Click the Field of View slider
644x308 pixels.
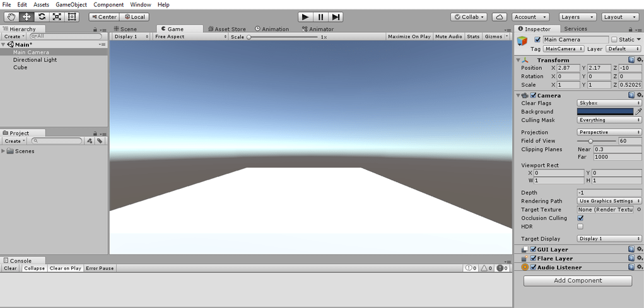click(596, 140)
